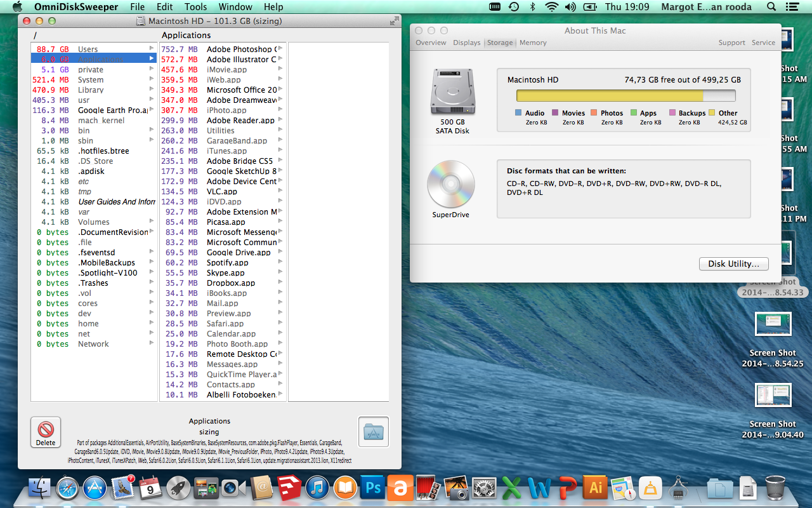Switch to the Memory tab

tap(533, 43)
